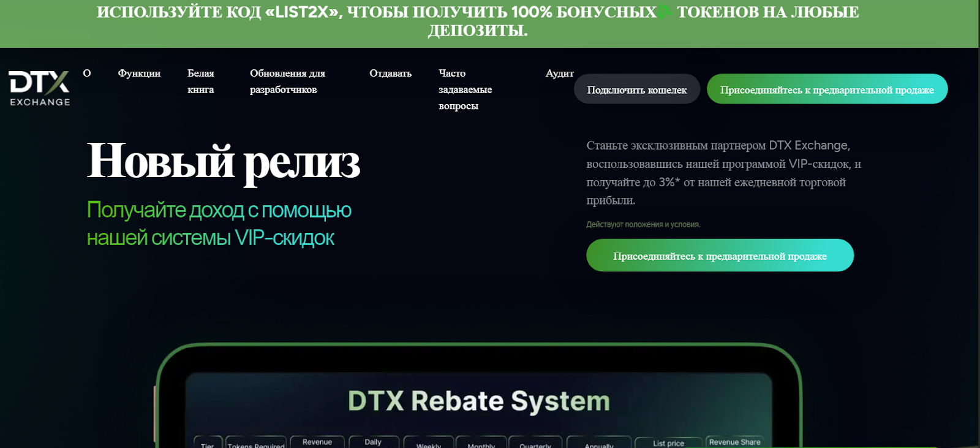
Task: Click hero «Присоединяйтесь к предварительной продаже» button
Action: coord(720,256)
